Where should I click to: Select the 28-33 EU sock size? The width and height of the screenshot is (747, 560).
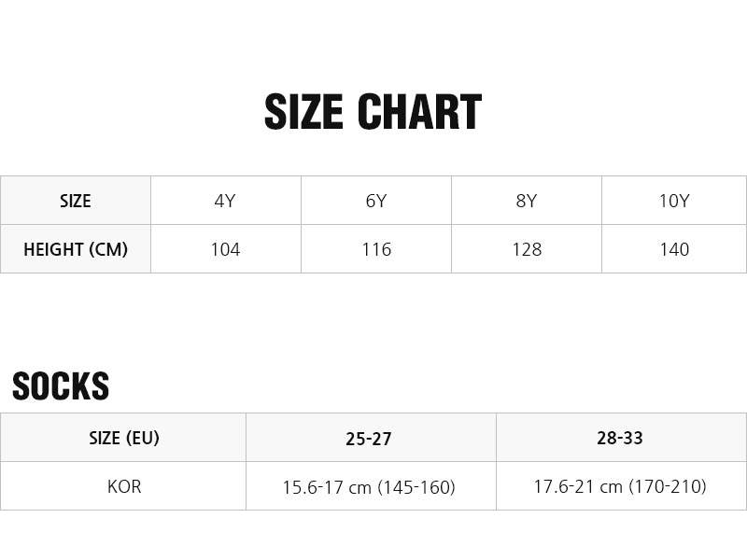point(620,438)
